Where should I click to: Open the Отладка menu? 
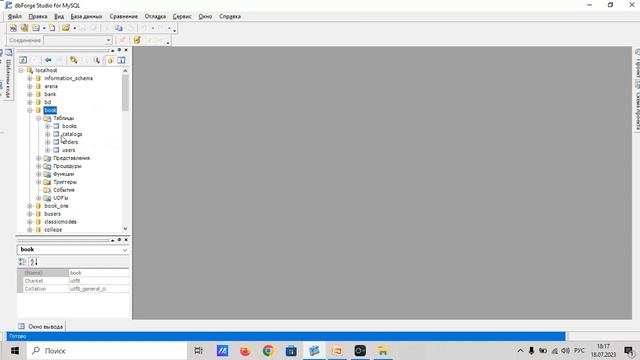tap(155, 16)
